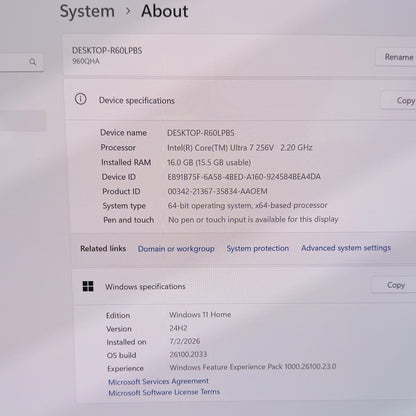
Task: Click the OS build label
Action: click(x=121, y=355)
